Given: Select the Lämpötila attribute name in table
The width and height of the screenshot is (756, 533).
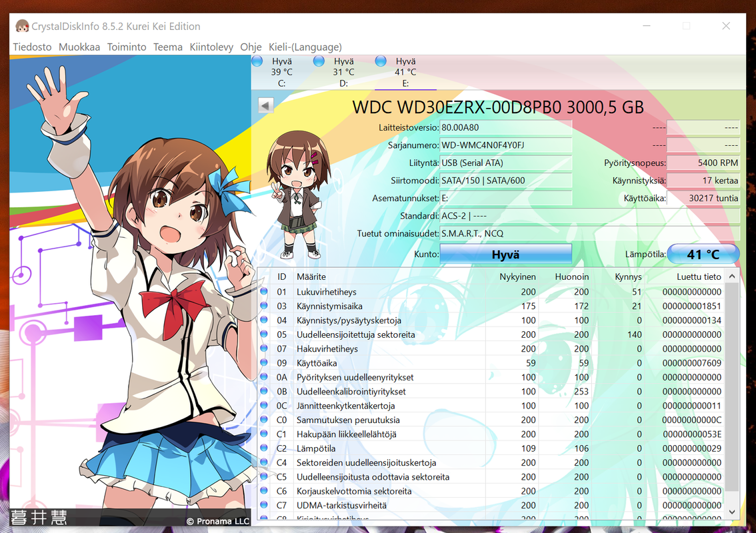Looking at the screenshot, I should pyautogui.click(x=316, y=448).
